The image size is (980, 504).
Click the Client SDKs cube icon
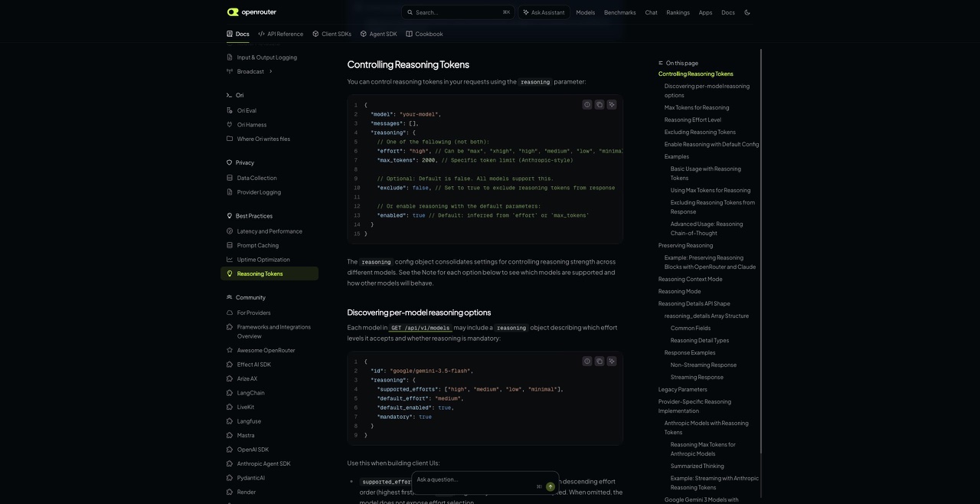click(x=315, y=34)
